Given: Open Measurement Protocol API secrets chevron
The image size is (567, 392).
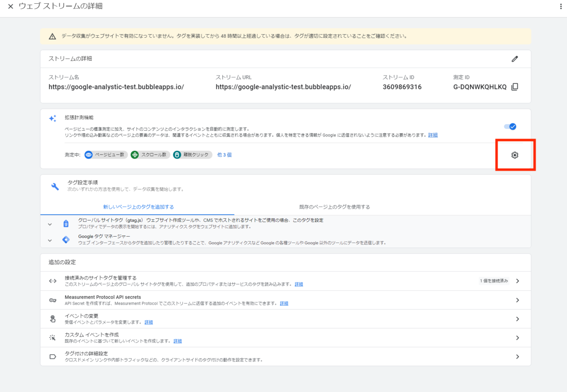Looking at the screenshot, I should [517, 300].
